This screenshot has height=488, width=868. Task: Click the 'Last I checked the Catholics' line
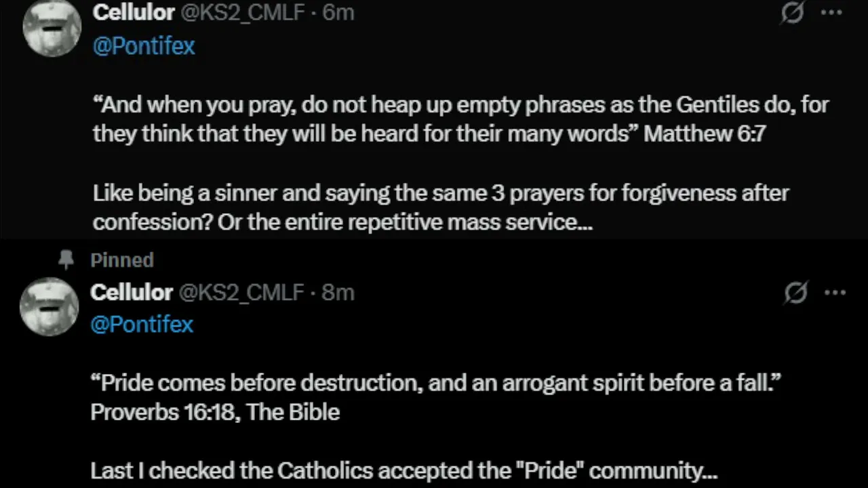(403, 470)
